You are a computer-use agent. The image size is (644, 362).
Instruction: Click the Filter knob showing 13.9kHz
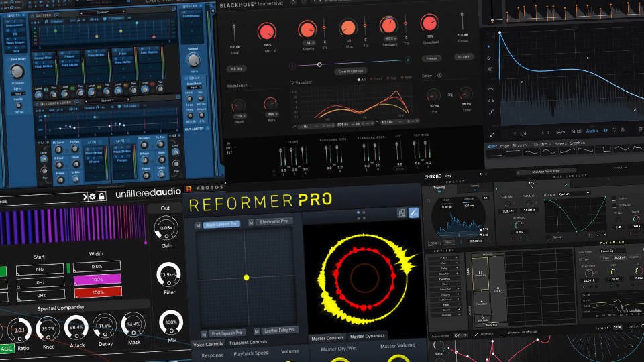tap(169, 275)
